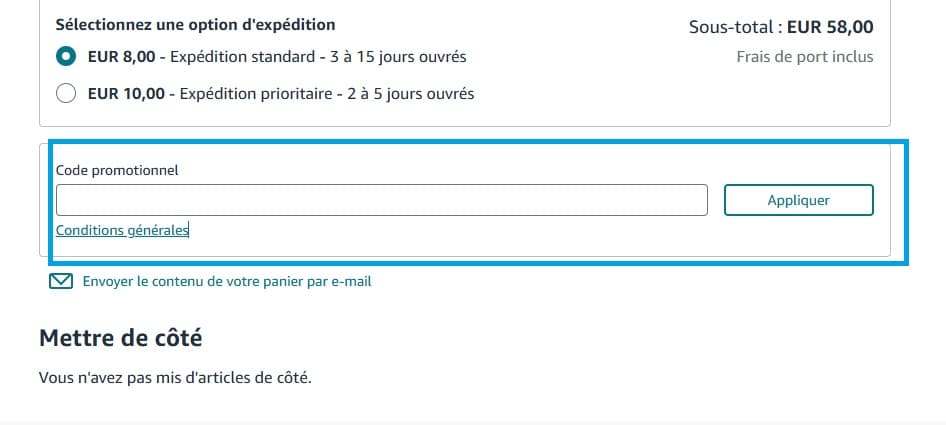Focus the Code promotionnel input field

tap(381, 200)
